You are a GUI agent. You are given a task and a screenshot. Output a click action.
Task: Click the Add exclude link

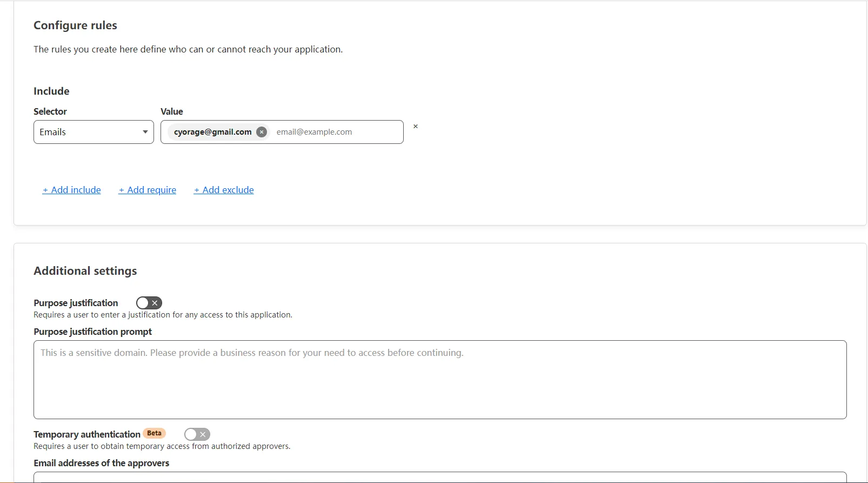click(x=224, y=190)
